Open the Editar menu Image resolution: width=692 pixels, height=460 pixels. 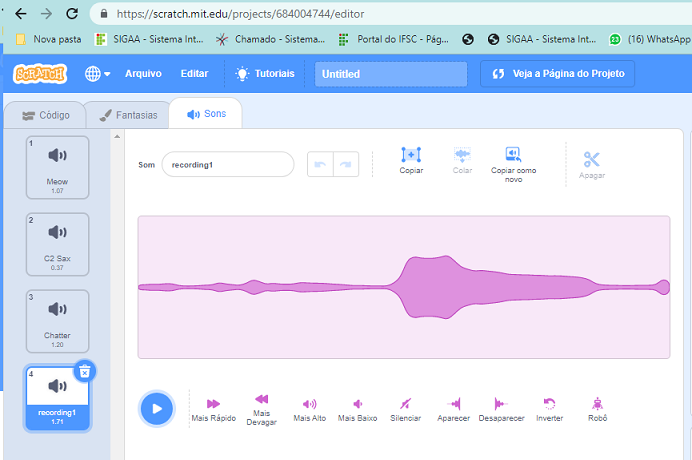[x=194, y=74]
